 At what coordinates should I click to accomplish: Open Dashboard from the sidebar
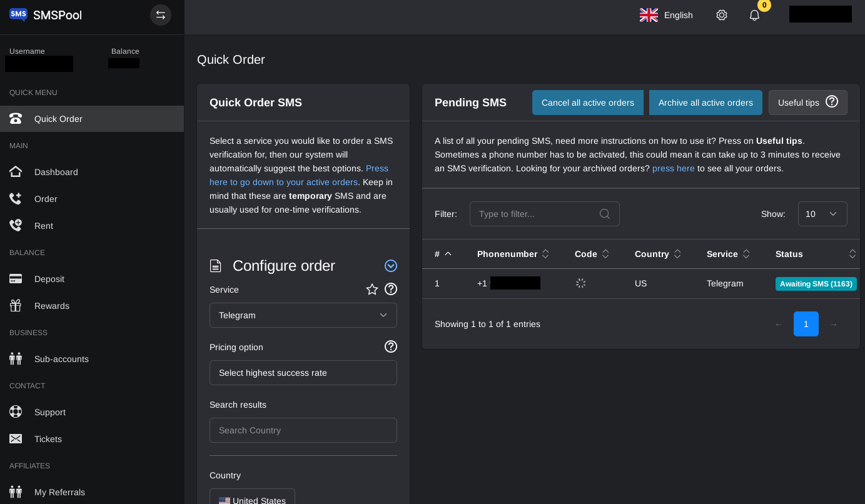click(x=56, y=172)
